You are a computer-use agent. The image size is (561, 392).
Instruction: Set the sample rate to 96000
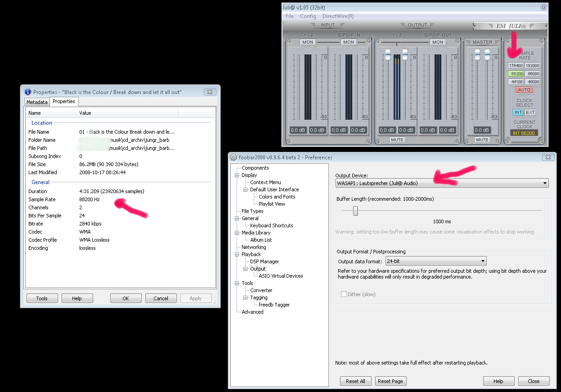(x=533, y=74)
